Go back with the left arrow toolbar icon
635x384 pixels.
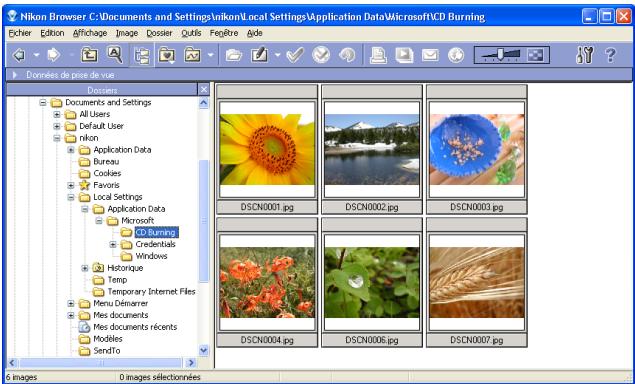[19, 55]
